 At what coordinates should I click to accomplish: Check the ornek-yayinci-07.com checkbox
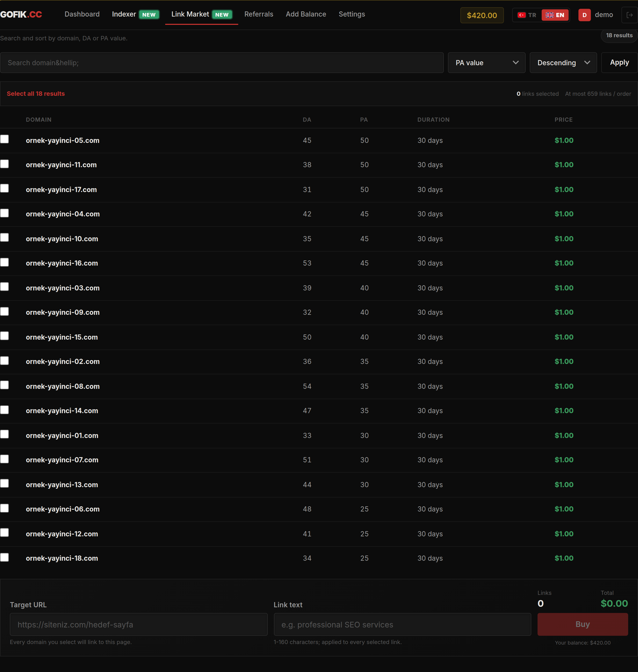[4, 459]
